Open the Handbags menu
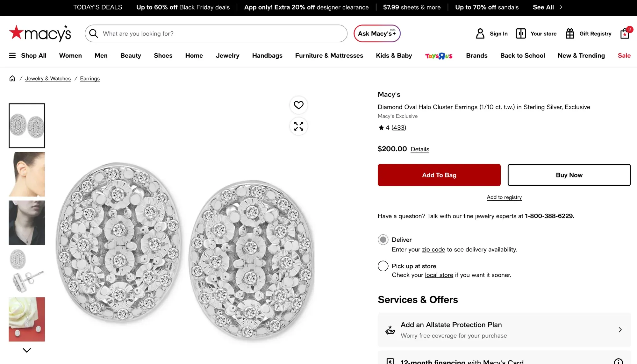 [x=267, y=55]
